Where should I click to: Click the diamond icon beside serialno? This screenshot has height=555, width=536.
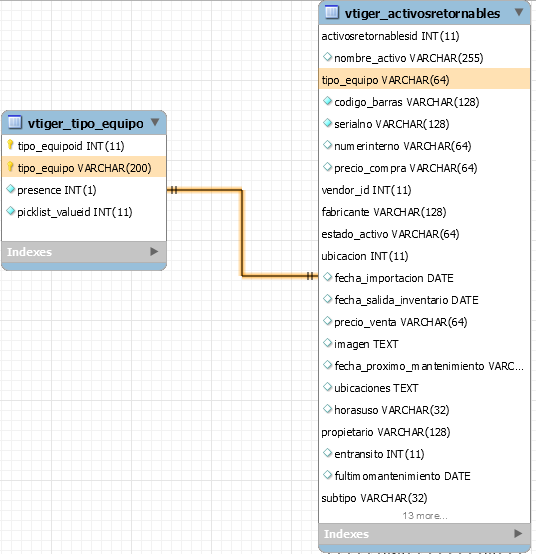click(327, 123)
